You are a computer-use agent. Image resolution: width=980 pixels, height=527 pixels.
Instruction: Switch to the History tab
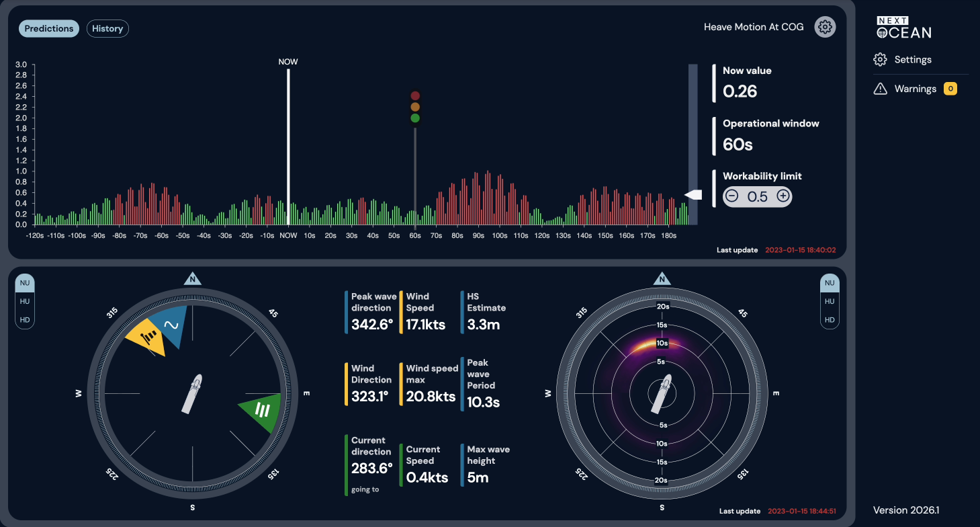(107, 28)
